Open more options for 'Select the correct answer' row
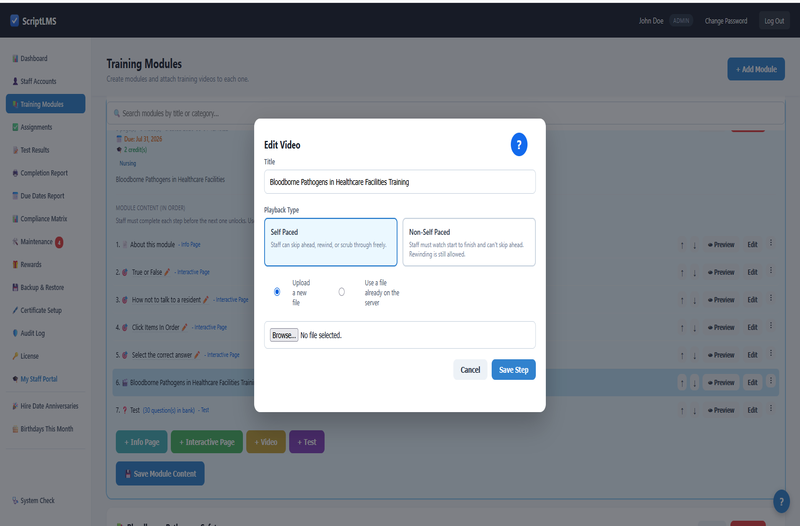The height and width of the screenshot is (526, 800). [x=771, y=354]
